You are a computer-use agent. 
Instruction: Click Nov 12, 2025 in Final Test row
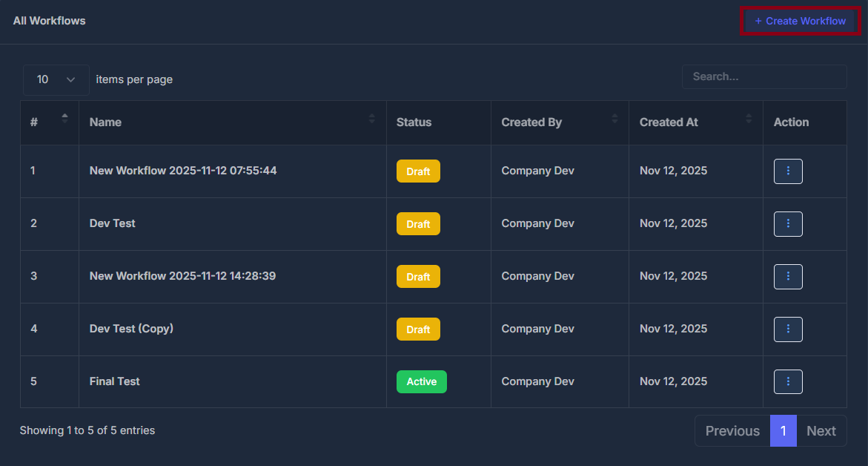(673, 381)
